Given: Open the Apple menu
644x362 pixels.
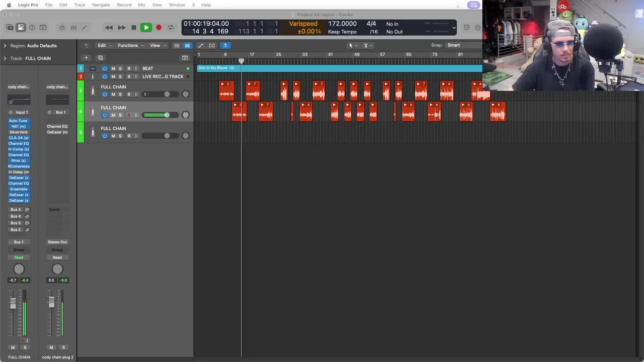Looking at the screenshot, I should pyautogui.click(x=9, y=5).
